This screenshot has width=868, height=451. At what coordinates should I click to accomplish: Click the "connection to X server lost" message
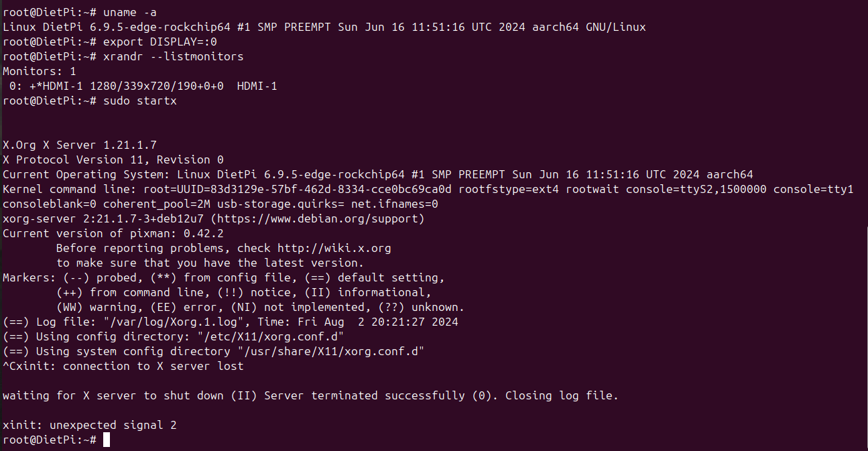tap(153, 366)
